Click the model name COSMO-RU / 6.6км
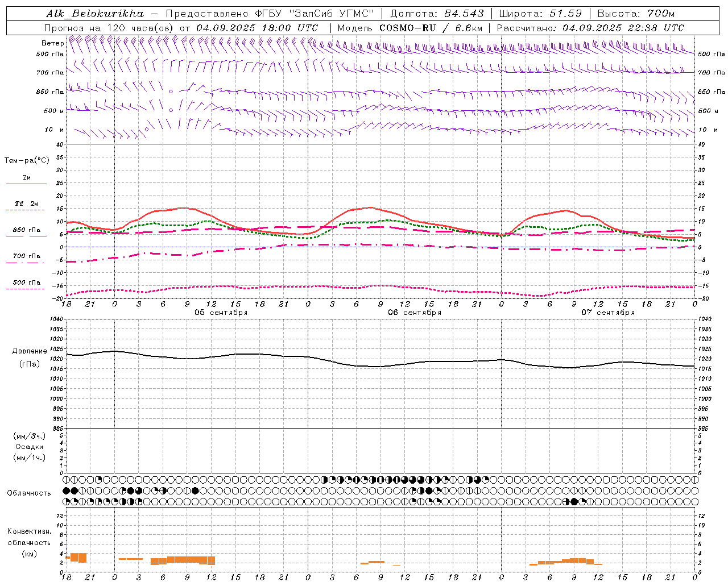The width and height of the screenshot is (728, 582). 431,28
